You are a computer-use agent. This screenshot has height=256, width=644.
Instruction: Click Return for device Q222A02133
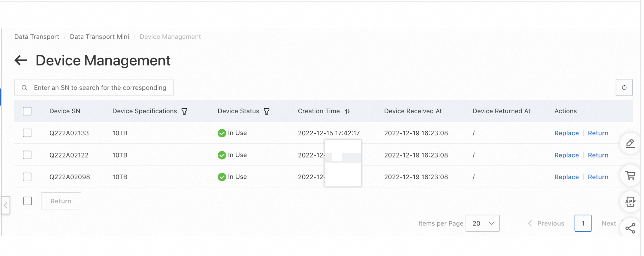598,133
